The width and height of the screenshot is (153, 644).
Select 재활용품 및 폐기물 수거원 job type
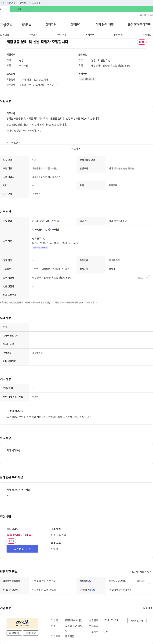click(45, 169)
